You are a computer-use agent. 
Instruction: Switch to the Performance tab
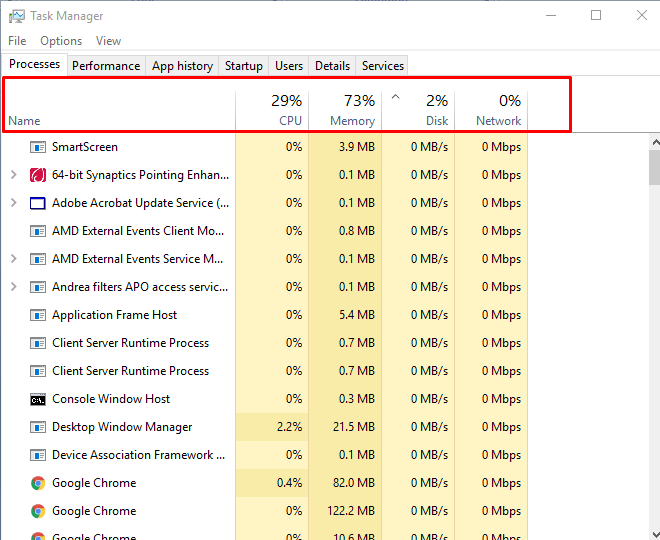106,66
